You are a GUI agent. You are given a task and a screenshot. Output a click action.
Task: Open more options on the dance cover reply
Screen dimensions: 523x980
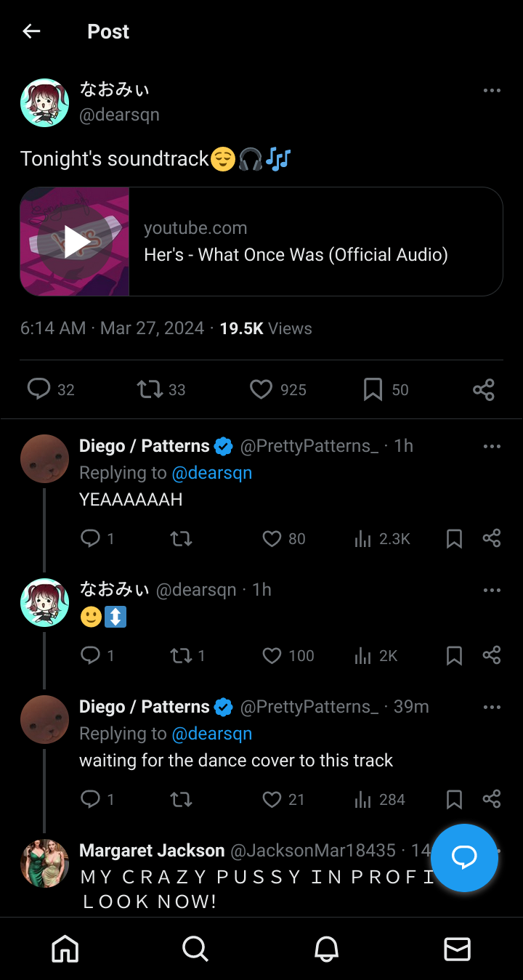492,707
